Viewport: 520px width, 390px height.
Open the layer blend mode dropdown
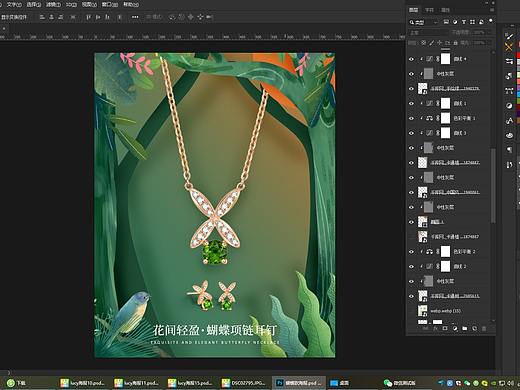tap(428, 33)
